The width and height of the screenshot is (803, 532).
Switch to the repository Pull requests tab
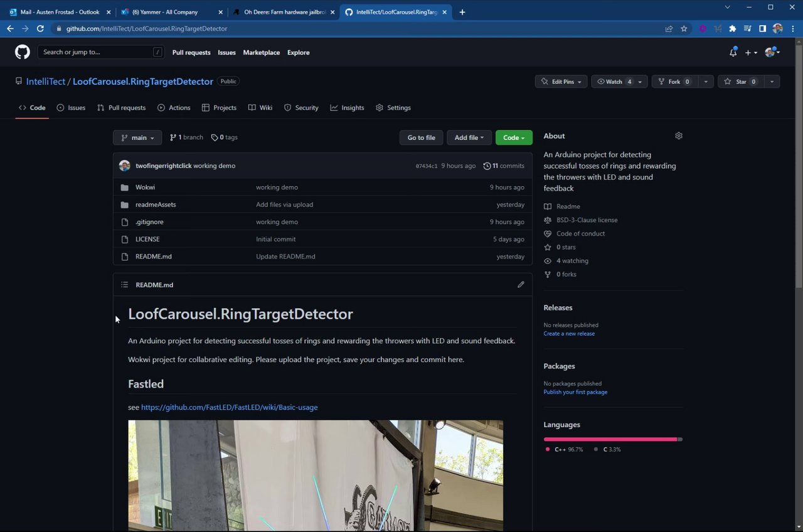(x=122, y=108)
